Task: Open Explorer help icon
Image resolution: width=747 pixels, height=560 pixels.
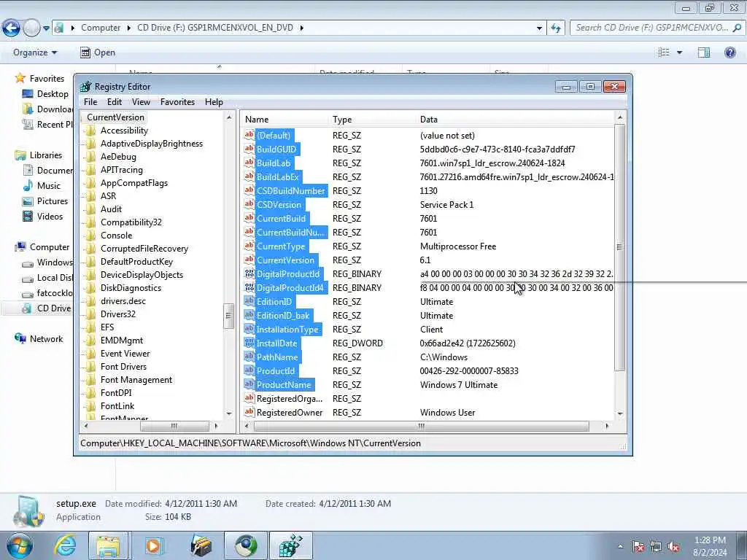Action: coord(729,52)
